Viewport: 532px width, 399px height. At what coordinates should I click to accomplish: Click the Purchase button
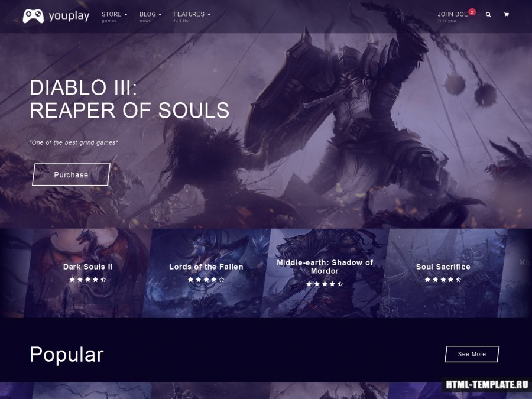[71, 174]
